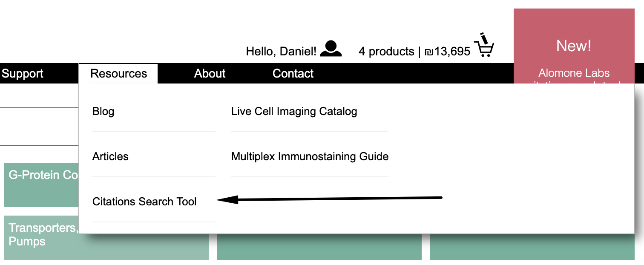View the Multiplex Immunostaining Guide

pos(310,156)
